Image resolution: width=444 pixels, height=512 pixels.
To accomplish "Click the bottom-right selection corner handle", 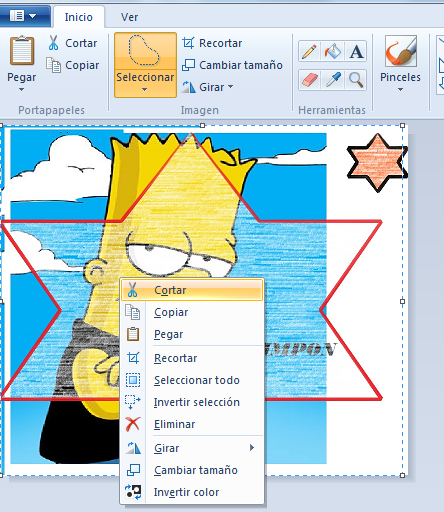I will click(x=402, y=475).
